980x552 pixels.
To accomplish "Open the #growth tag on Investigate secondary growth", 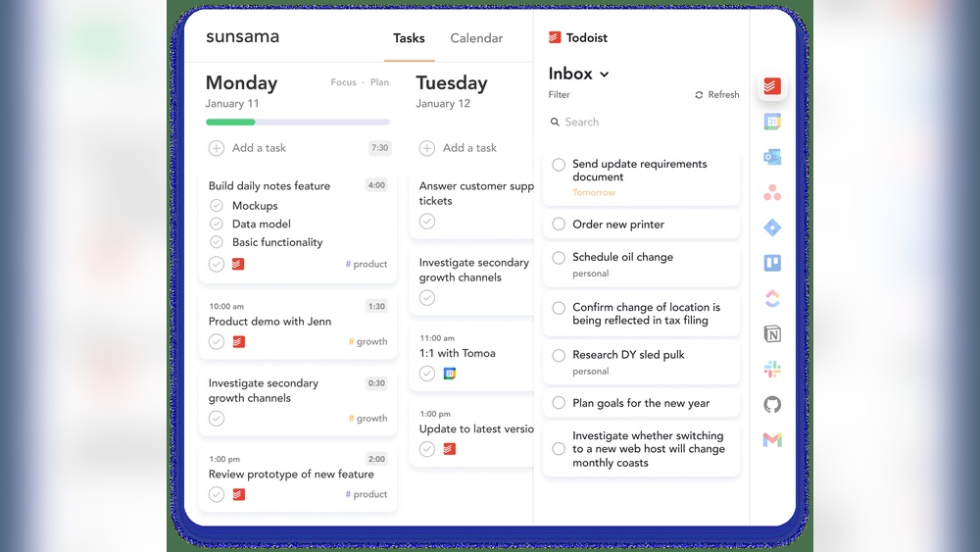I will pyautogui.click(x=368, y=419).
